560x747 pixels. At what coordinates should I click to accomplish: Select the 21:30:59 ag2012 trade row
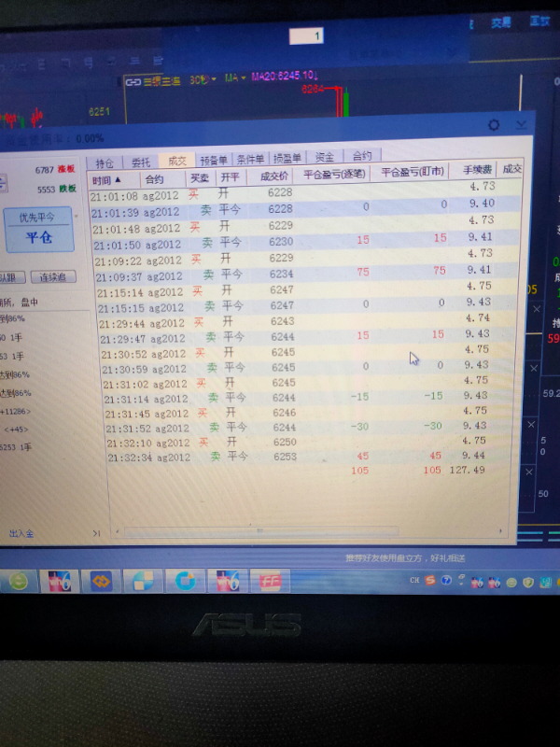[309, 366]
